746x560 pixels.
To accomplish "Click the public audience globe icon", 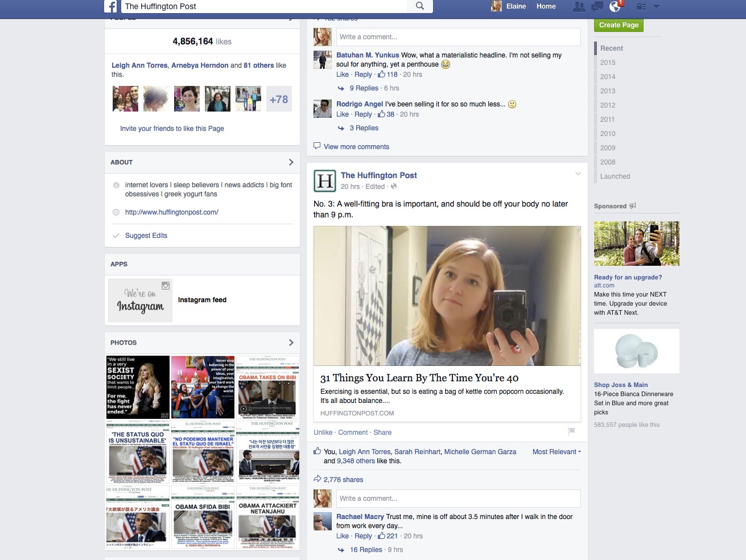I will click(394, 186).
